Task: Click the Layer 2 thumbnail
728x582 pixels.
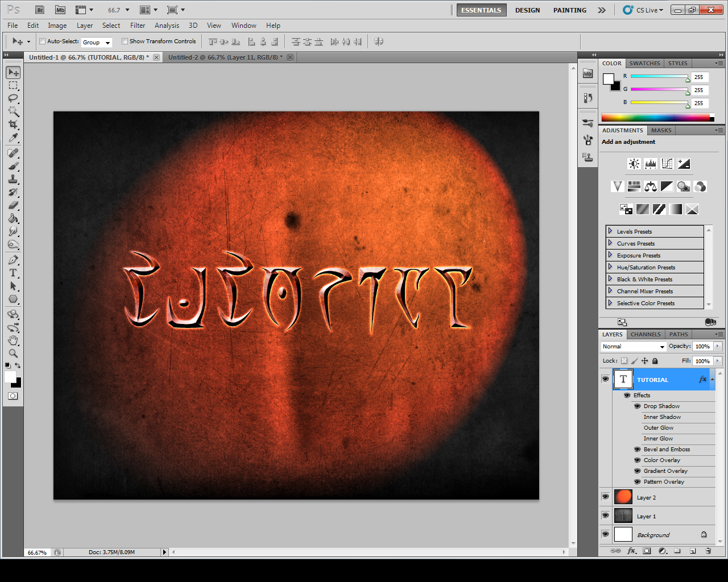Action: 623,496
